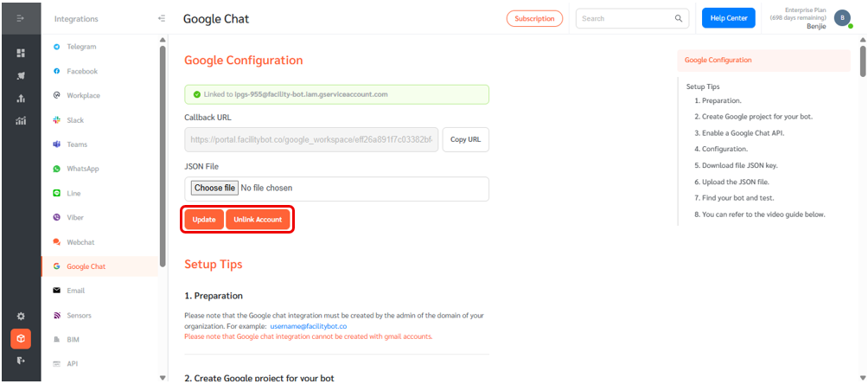The height and width of the screenshot is (384, 868).
Task: Open the bar chart statistics icon
Action: [21, 121]
